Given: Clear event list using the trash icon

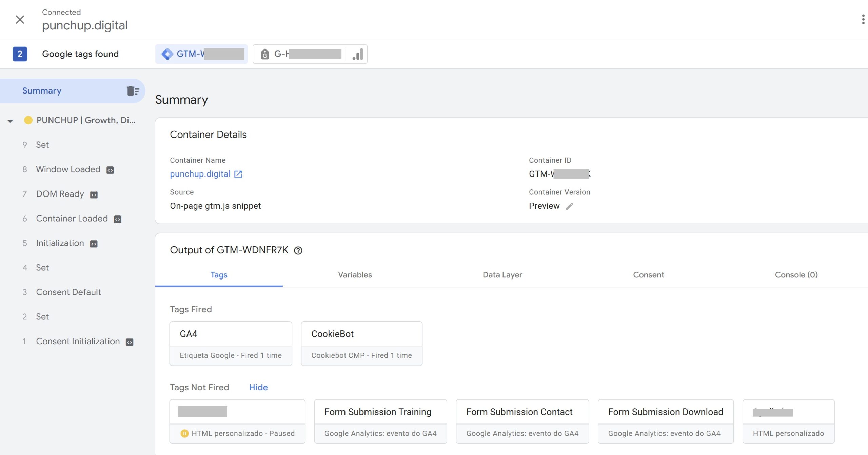Looking at the screenshot, I should pyautogui.click(x=133, y=90).
